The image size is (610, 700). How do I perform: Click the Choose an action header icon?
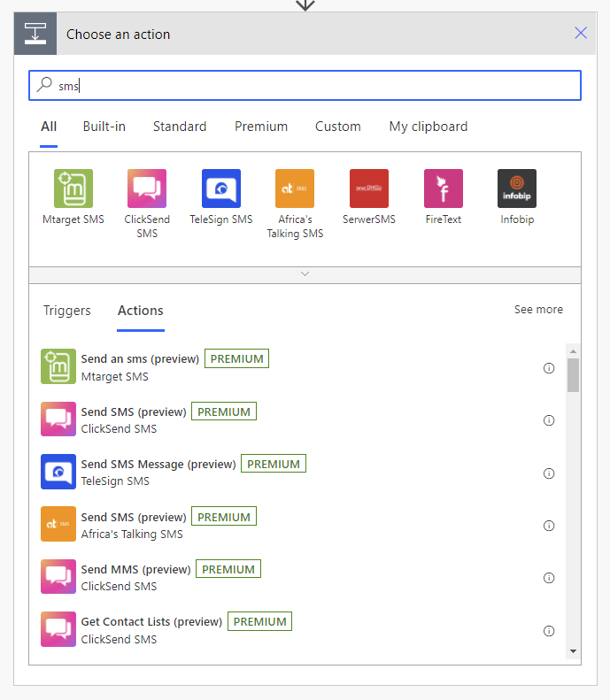(x=35, y=34)
